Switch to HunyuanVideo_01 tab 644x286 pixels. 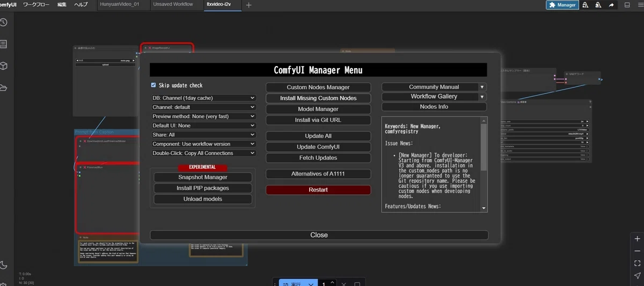tap(123, 4)
